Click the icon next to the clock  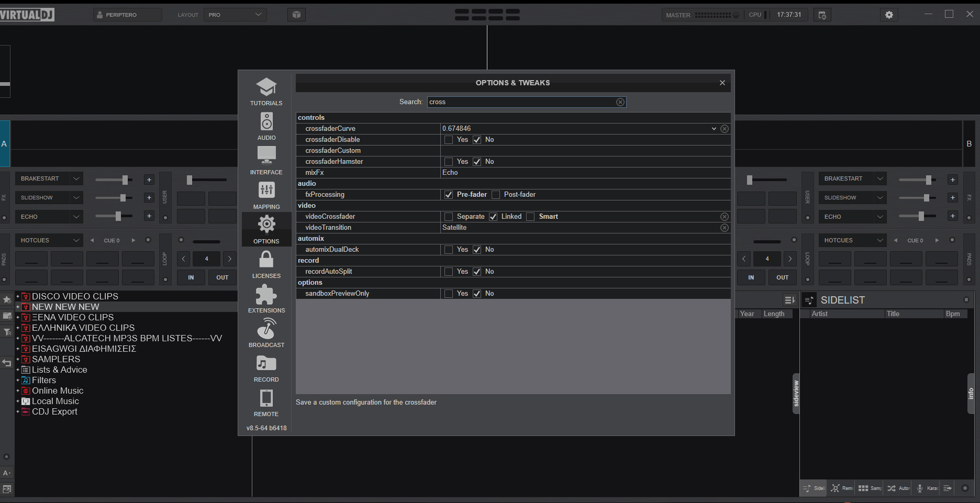point(822,15)
